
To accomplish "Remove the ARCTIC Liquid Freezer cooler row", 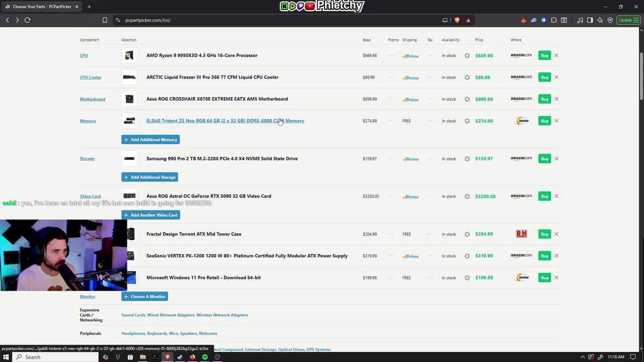I will point(556,77).
